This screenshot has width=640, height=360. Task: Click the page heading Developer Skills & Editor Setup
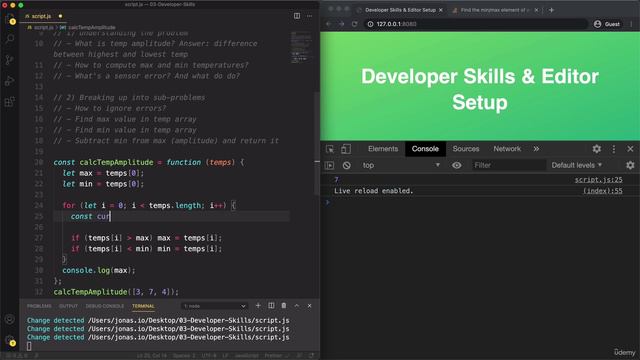[x=480, y=89]
